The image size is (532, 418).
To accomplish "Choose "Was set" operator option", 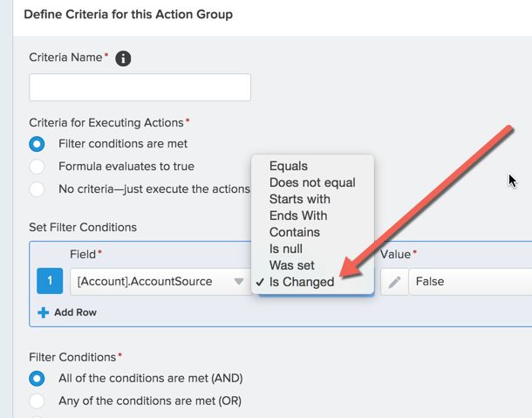I will [291, 265].
